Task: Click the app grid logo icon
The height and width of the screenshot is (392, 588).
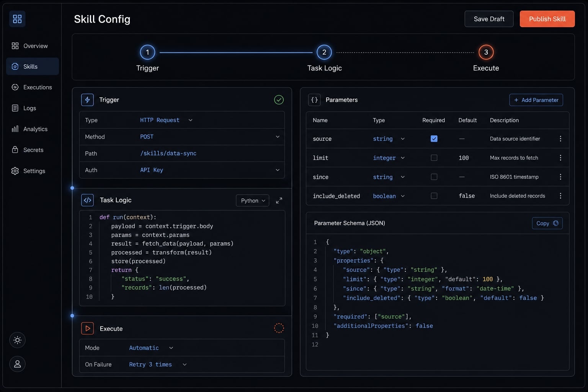Action: click(17, 19)
